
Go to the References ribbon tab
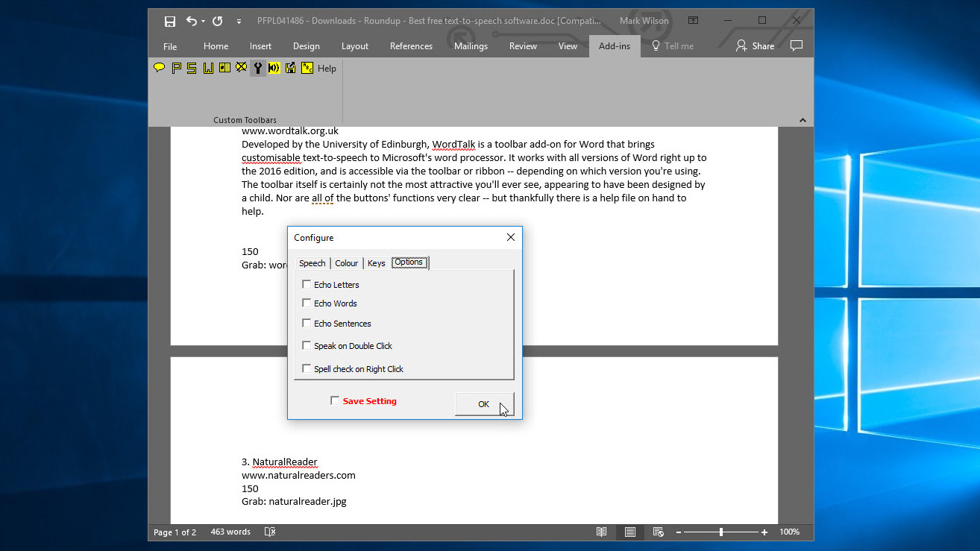(x=411, y=46)
